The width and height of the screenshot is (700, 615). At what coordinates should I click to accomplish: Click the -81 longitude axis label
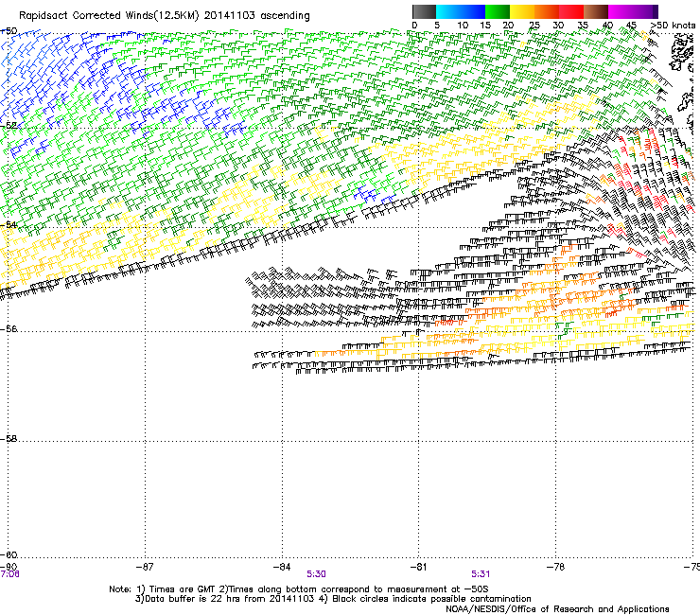click(418, 567)
